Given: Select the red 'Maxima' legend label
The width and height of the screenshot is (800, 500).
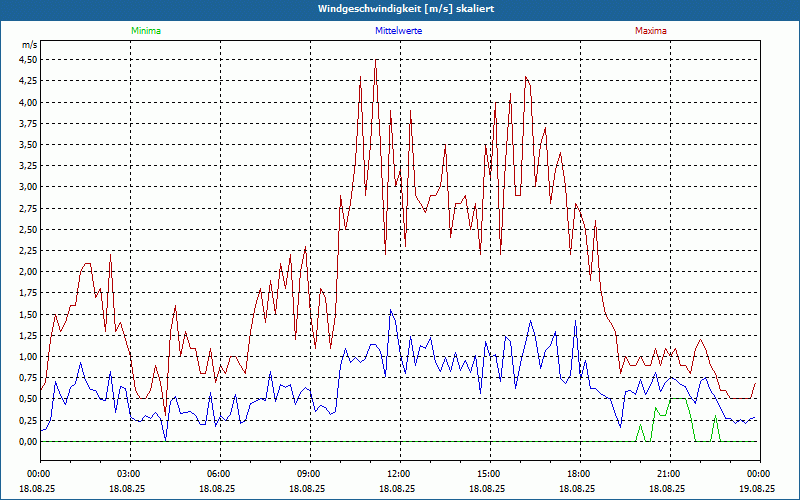Looking at the screenshot, I should click(x=651, y=31).
